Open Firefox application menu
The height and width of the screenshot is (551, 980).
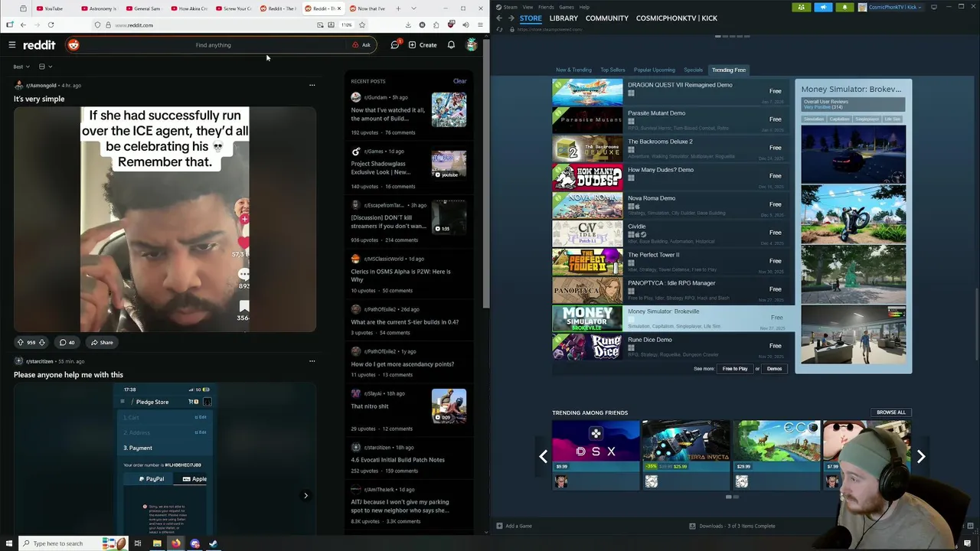coord(480,25)
